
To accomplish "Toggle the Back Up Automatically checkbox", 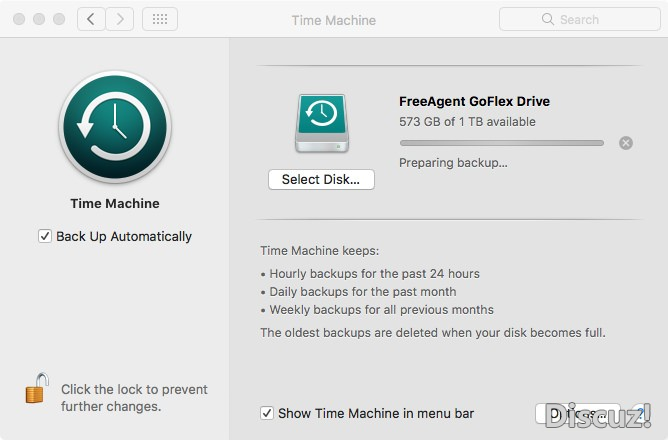I will click(x=45, y=236).
